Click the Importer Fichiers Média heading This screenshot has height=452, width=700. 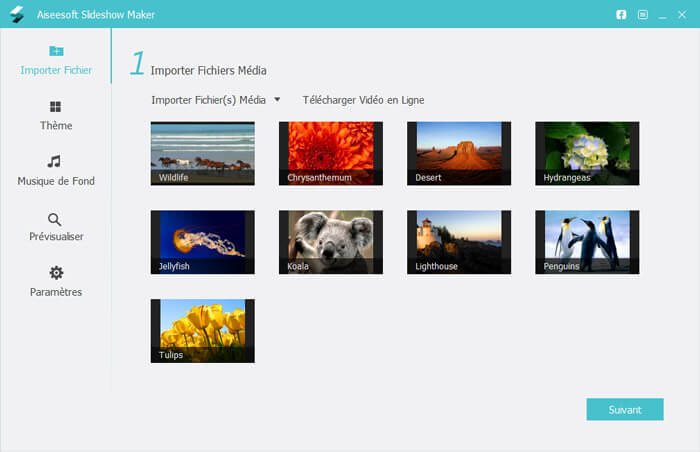pos(208,71)
